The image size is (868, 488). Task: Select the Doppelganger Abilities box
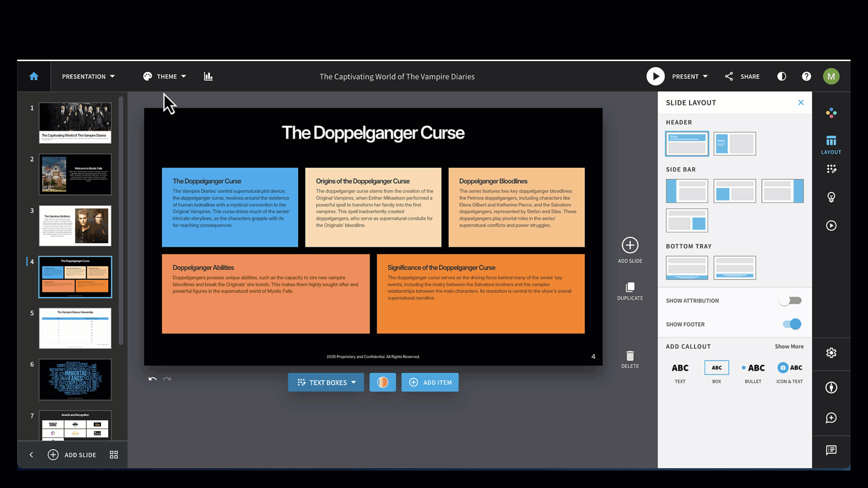tap(266, 294)
